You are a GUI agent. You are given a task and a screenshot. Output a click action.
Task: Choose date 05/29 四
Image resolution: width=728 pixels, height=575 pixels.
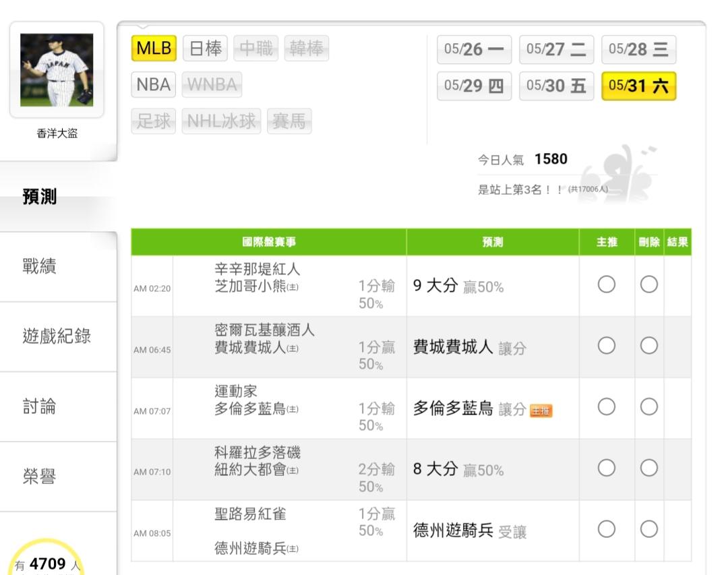point(474,86)
